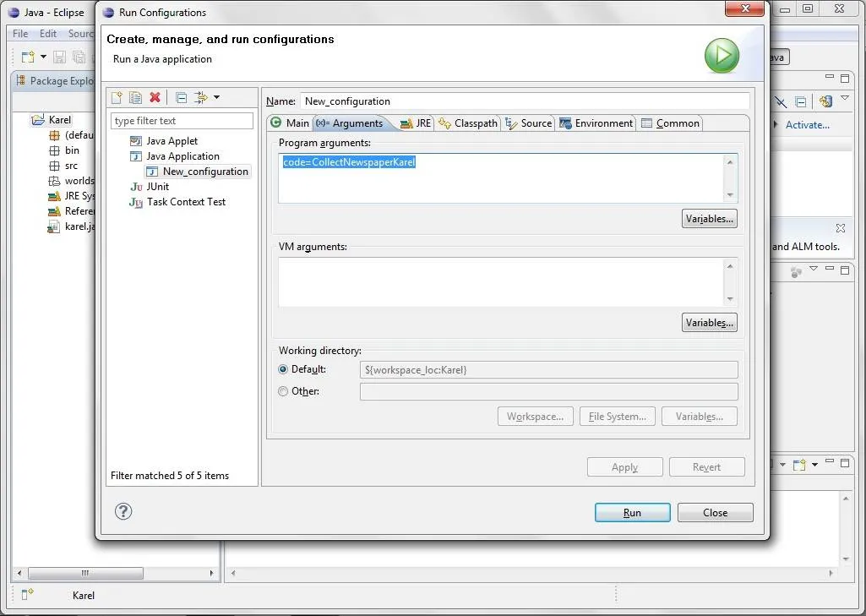Click the src folder icon in Package Explorer
Viewport: 866px width, 616px height.
coord(54,166)
